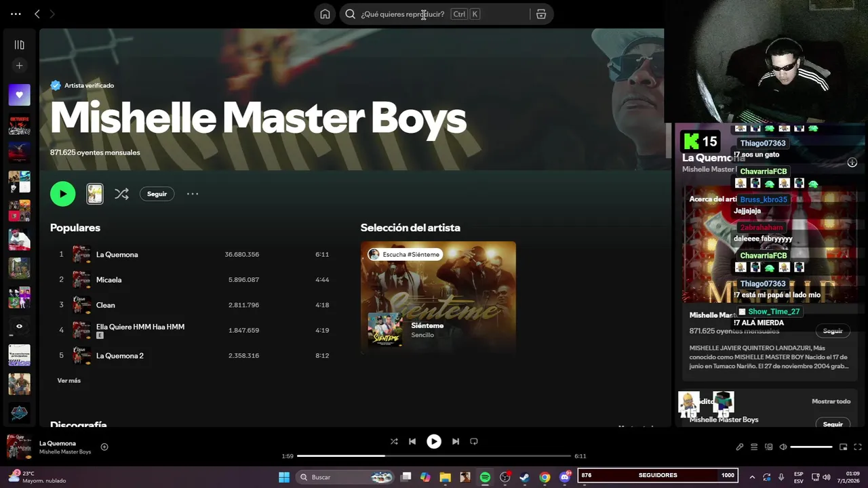Open the three-dot app menu top left

(x=16, y=14)
